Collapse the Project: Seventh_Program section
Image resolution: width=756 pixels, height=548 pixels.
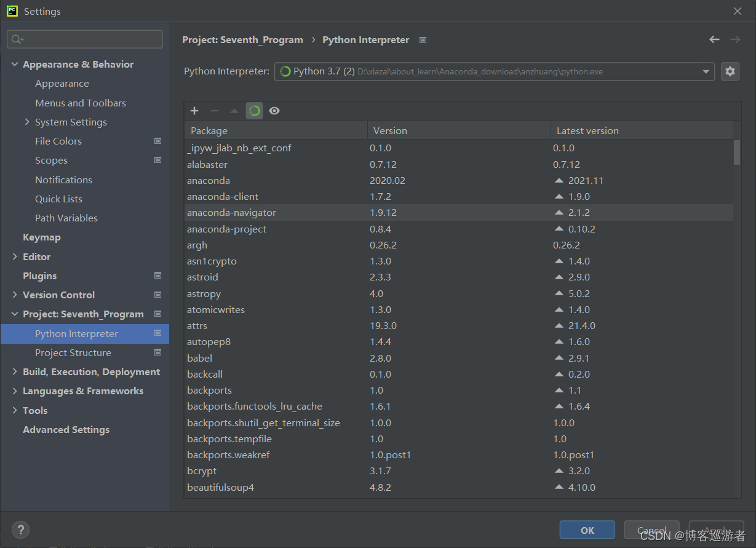coord(15,314)
